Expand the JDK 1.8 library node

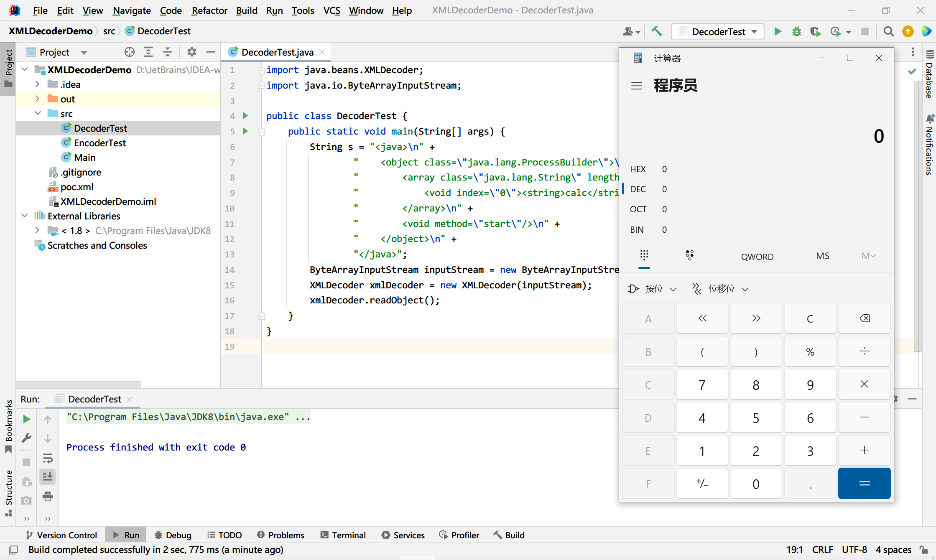[37, 230]
